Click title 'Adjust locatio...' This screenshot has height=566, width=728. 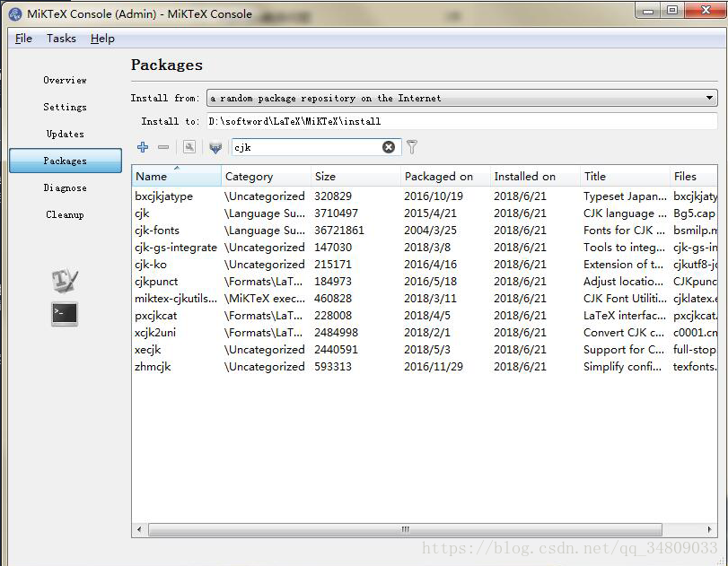point(623,282)
